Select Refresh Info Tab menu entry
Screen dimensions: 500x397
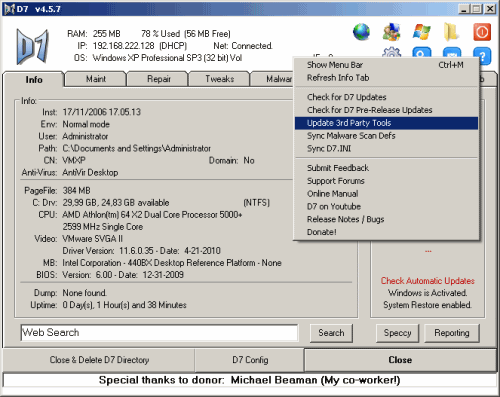pos(386,78)
